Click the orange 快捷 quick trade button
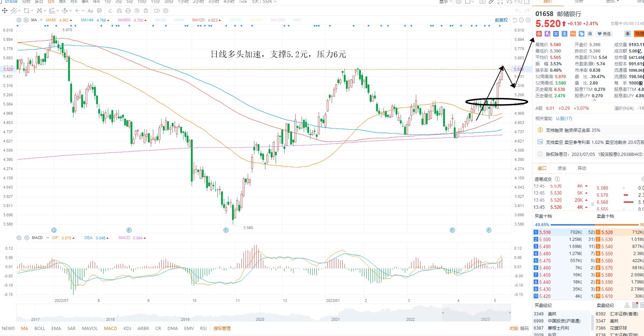Image resolution: width=644 pixels, height=336 pixels. pyautogui.click(x=639, y=34)
